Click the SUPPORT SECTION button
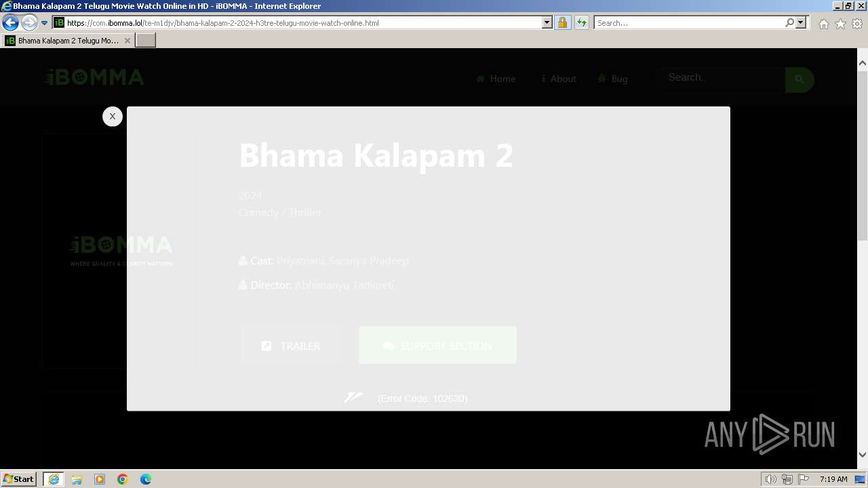Image resolution: width=868 pixels, height=488 pixels. 437,346
